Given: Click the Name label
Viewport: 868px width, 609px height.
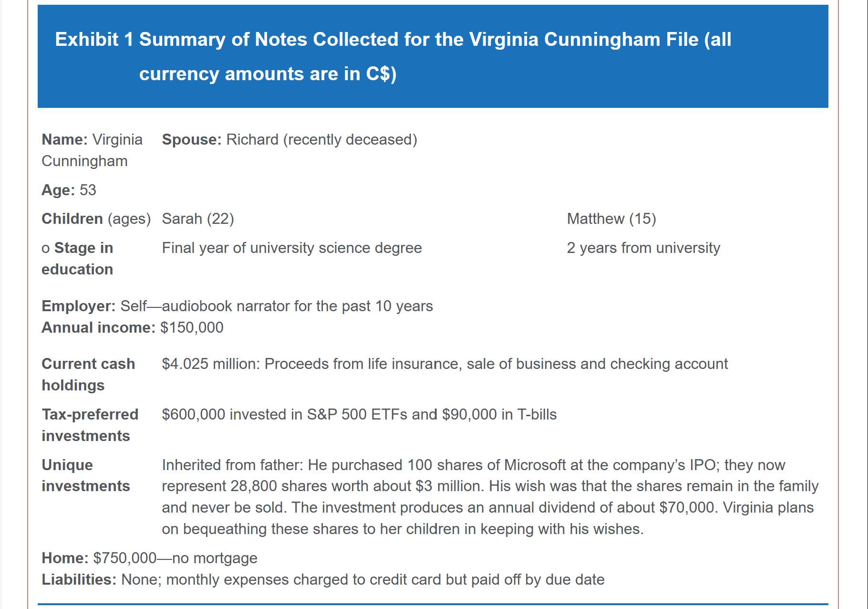Looking at the screenshot, I should [64, 139].
